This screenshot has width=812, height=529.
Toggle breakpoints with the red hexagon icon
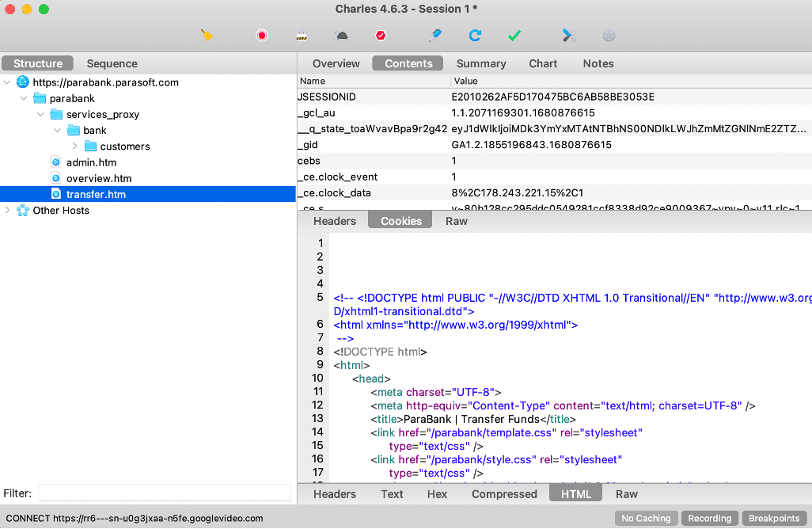click(x=381, y=36)
